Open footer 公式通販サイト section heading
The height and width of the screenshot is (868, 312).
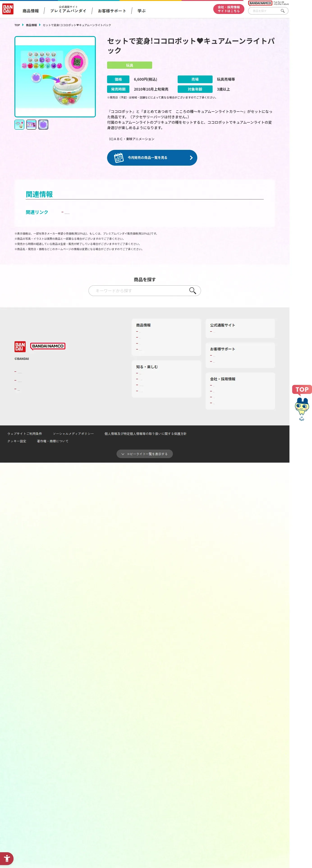[x=222, y=325]
